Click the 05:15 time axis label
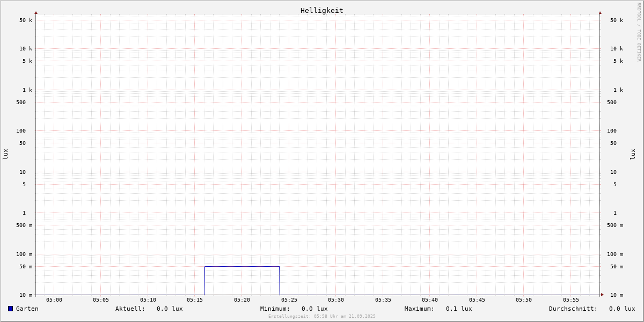644x322 pixels. point(195,300)
